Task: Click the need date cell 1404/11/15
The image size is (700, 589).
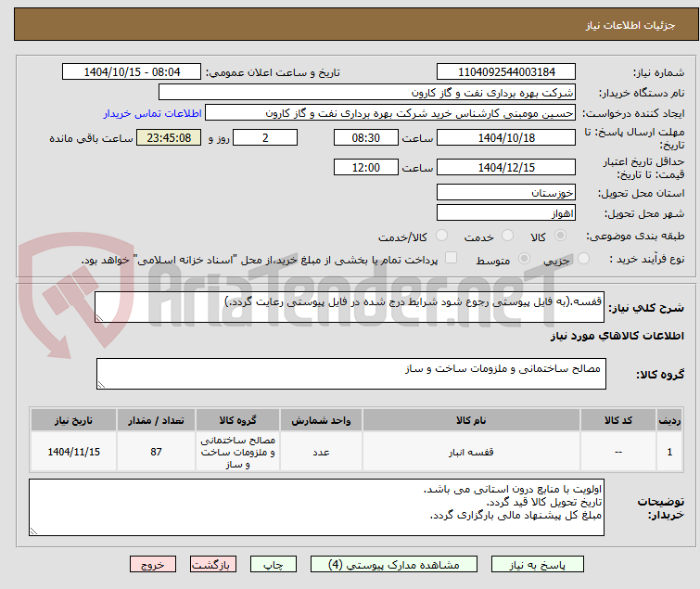Action: 73,452
